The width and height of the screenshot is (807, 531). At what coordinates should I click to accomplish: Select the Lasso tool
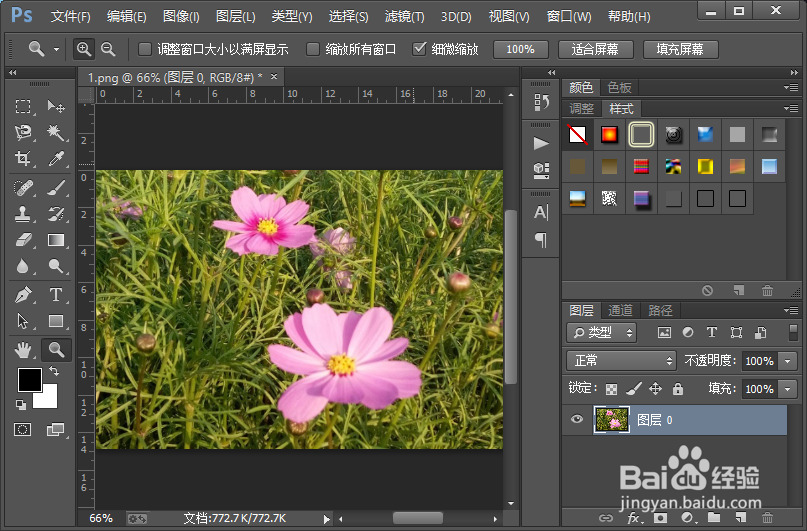[23, 132]
